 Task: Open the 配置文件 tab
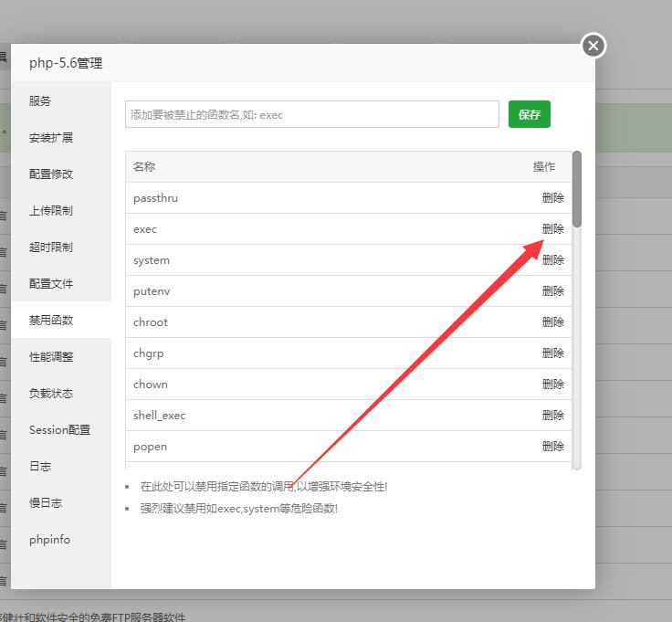pyautogui.click(x=51, y=284)
